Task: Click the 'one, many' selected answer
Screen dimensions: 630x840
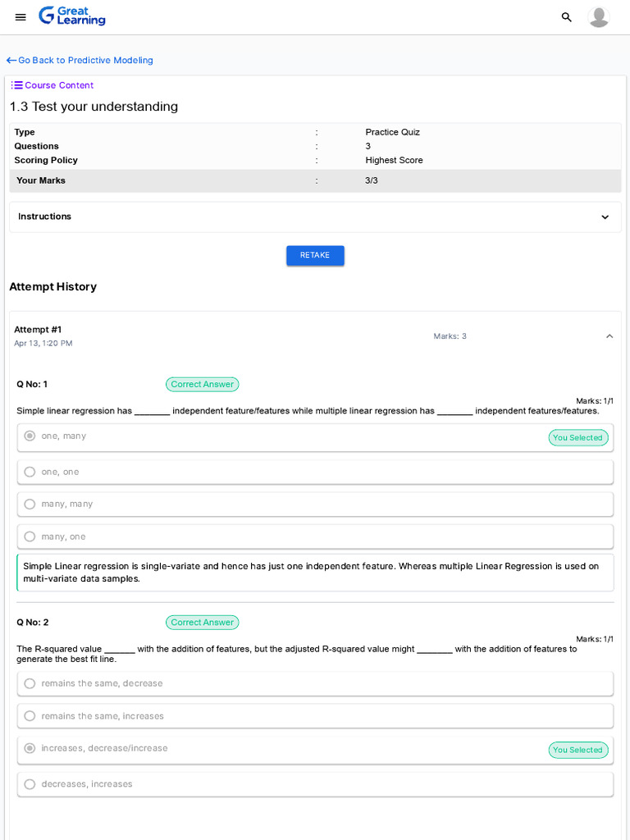Action: click(x=63, y=436)
